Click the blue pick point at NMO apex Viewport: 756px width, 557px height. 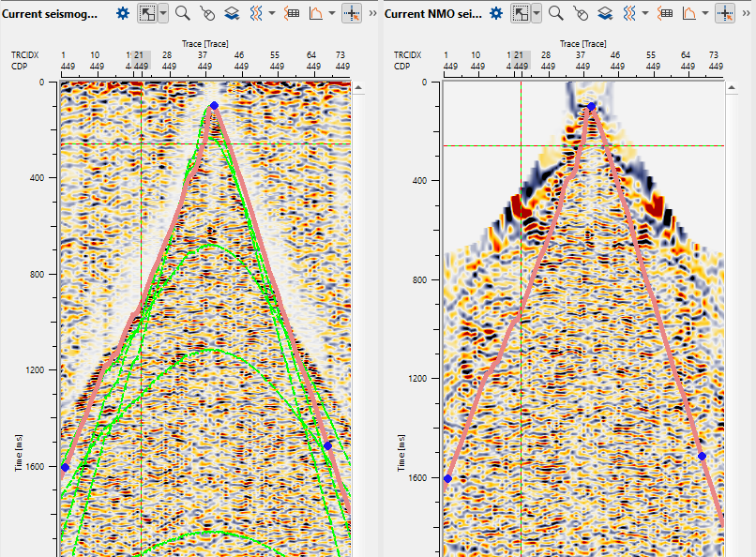coord(591,107)
